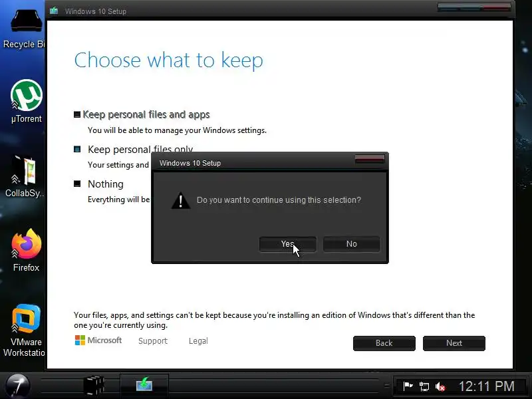532x399 pixels.
Task: Open the 12:11 PM clock
Action: 487,386
